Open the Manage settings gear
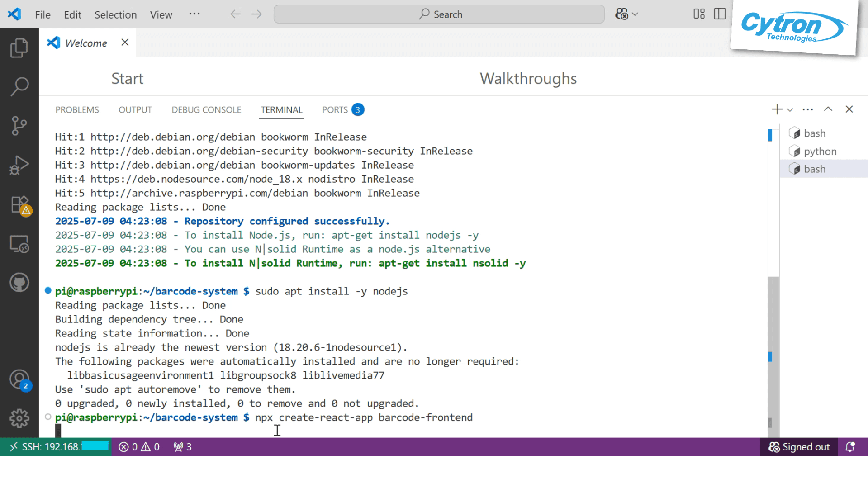This screenshot has height=488, width=868. click(19, 418)
